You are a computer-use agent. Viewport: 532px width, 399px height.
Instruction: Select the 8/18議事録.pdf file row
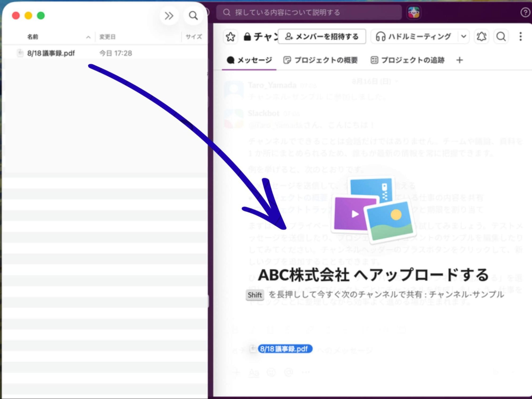pos(105,53)
